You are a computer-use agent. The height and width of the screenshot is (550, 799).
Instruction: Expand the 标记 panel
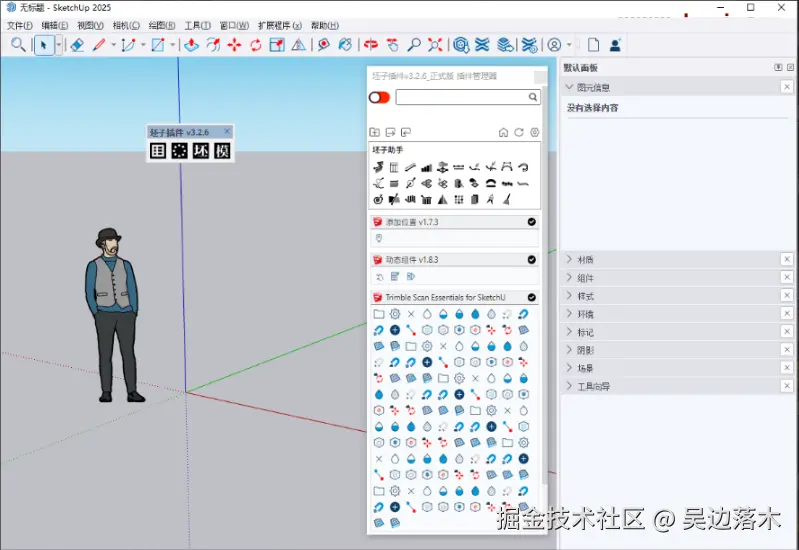click(569, 332)
